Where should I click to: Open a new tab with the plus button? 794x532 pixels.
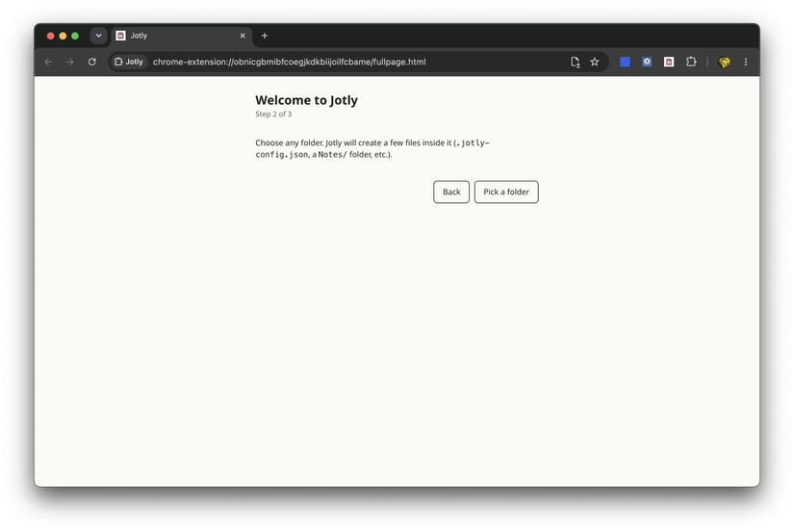pyautogui.click(x=265, y=36)
